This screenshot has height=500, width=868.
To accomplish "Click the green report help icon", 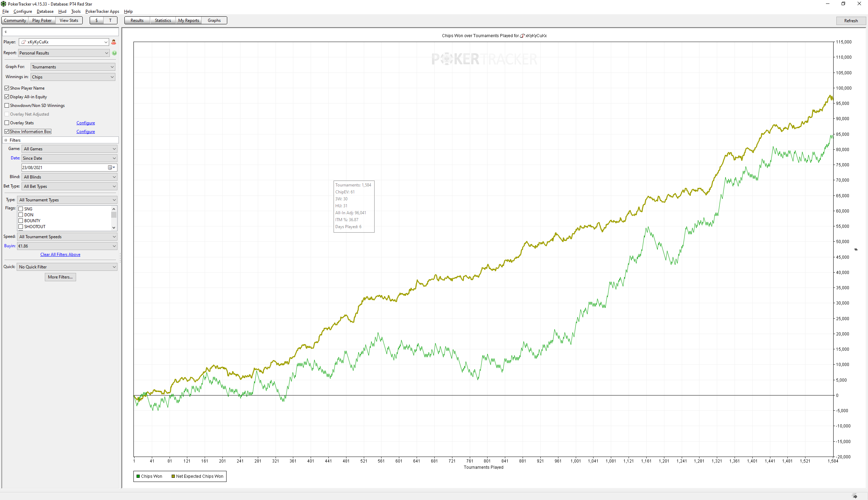I will click(114, 53).
